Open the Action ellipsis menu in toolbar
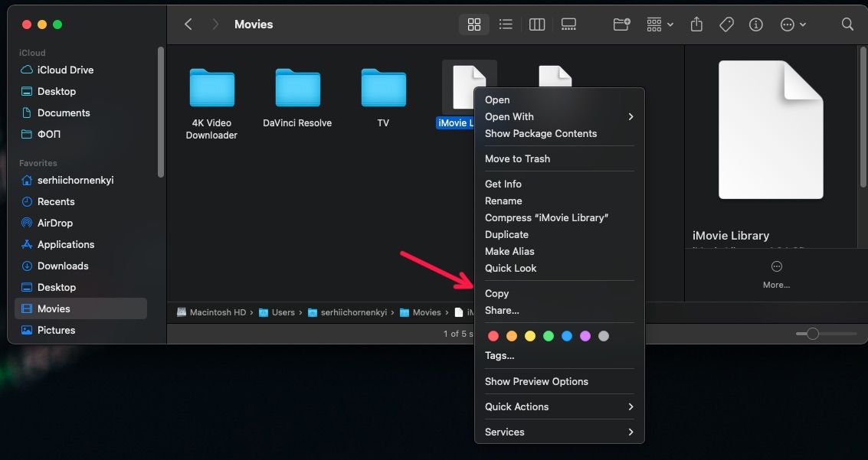The width and height of the screenshot is (868, 460). coord(793,24)
